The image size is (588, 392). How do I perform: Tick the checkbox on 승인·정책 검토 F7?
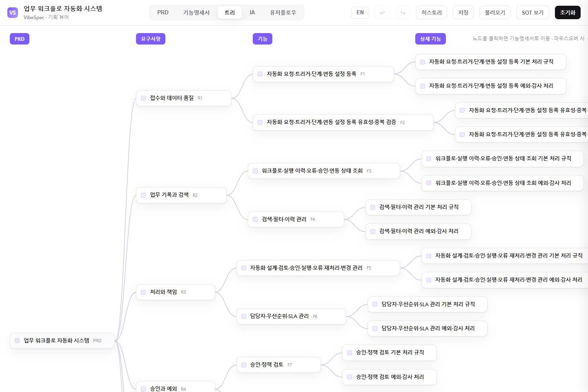(x=244, y=365)
